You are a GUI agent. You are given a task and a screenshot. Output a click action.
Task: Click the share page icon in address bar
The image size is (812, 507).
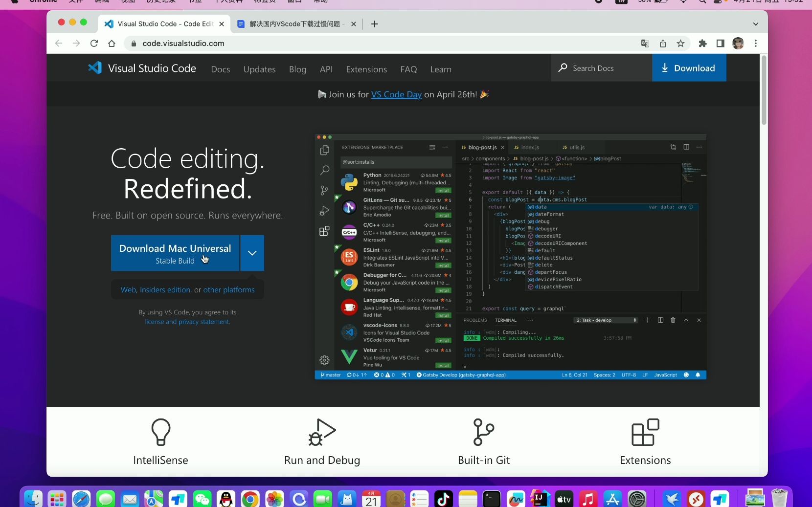pyautogui.click(x=663, y=44)
